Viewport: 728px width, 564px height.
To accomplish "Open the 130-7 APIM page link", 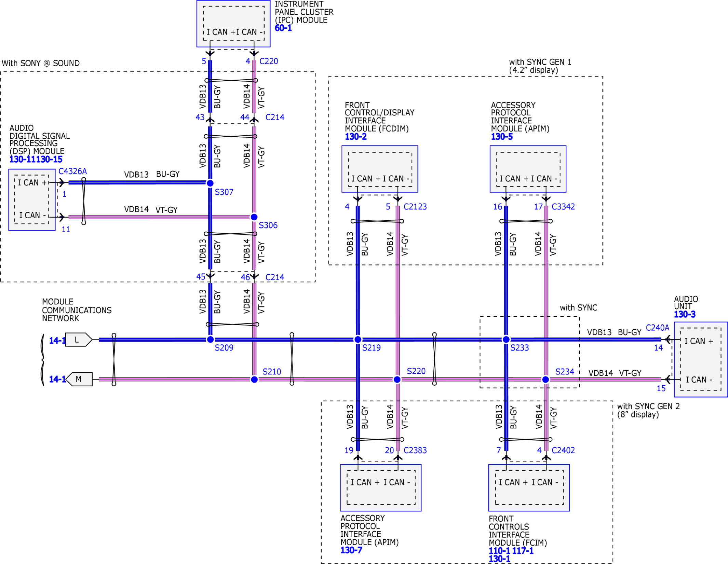I will (x=351, y=550).
